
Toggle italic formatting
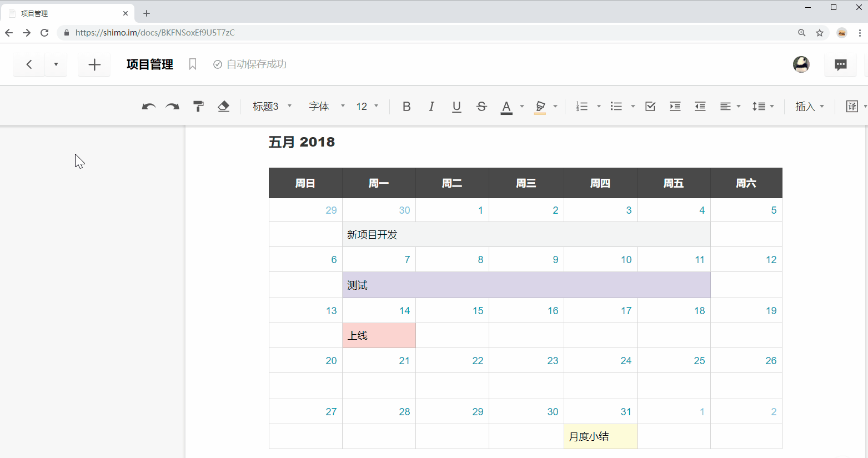click(432, 107)
